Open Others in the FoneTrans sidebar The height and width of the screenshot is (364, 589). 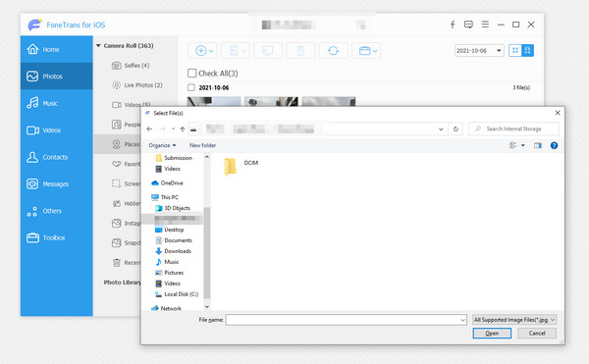coord(56,211)
